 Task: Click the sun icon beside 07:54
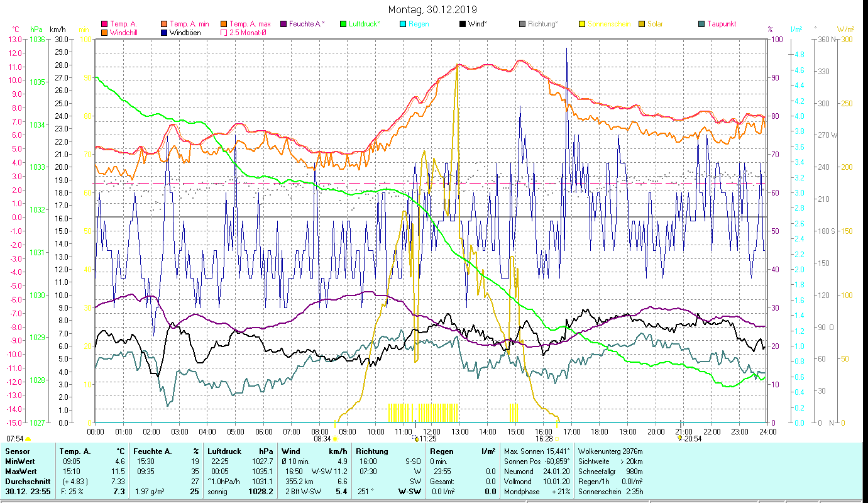coord(28,439)
